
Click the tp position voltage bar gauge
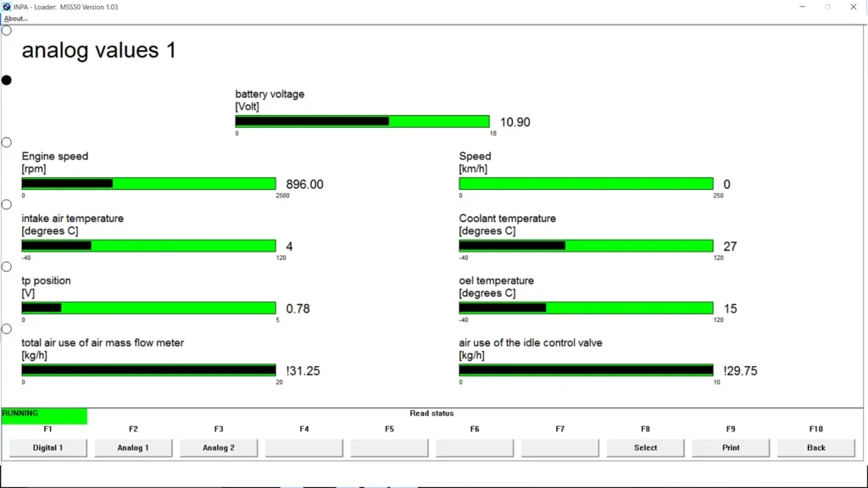point(148,308)
